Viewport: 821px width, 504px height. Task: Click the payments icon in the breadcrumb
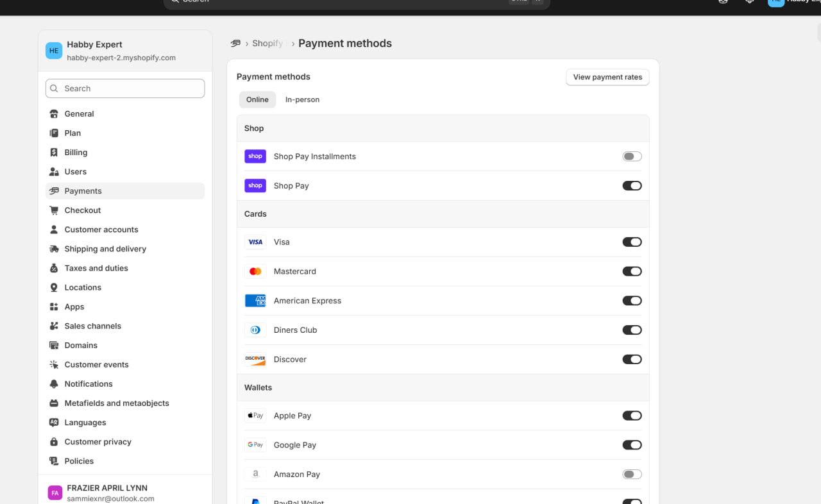(x=235, y=44)
